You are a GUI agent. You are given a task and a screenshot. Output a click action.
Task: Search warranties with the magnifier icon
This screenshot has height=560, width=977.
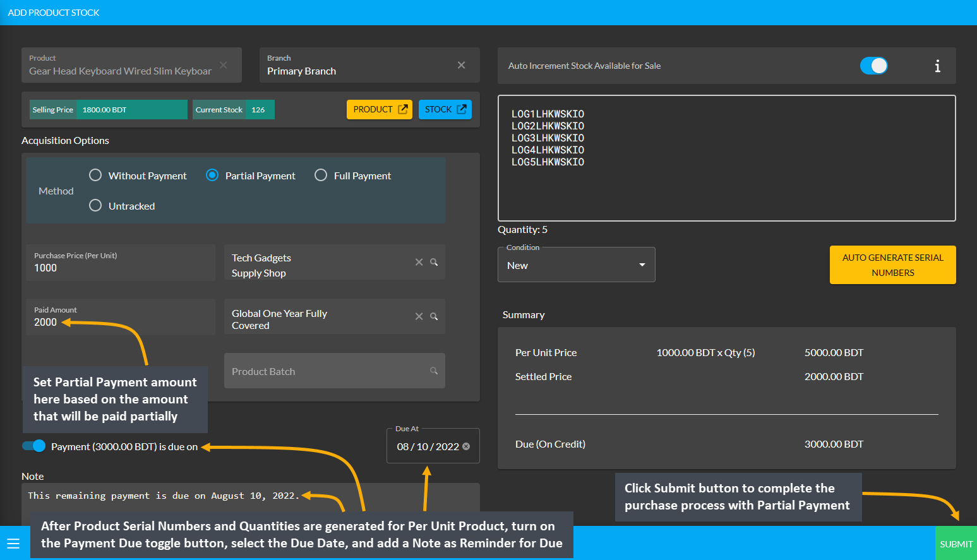click(434, 316)
